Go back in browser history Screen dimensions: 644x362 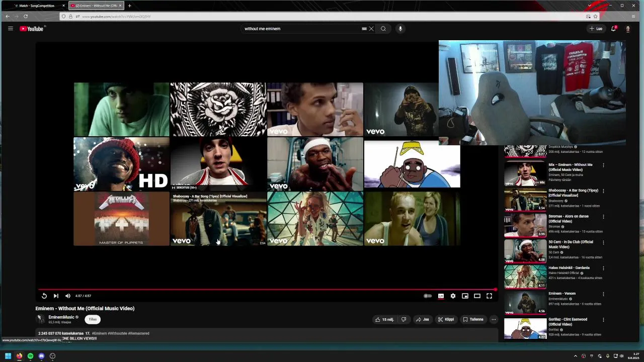pos(8,16)
